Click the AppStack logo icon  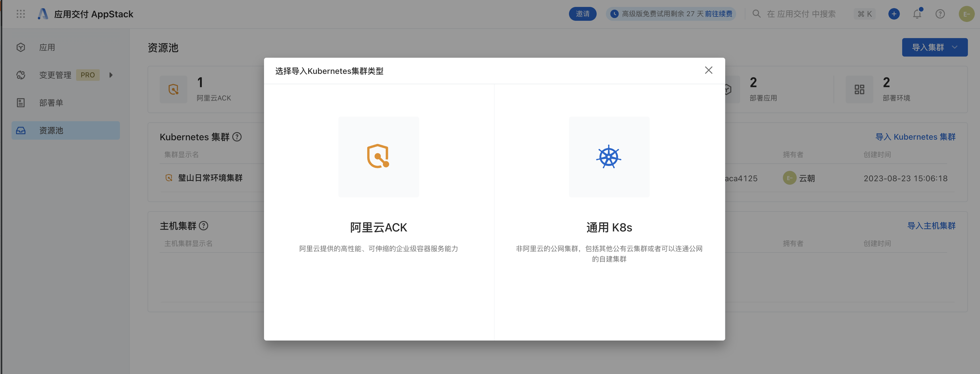43,14
